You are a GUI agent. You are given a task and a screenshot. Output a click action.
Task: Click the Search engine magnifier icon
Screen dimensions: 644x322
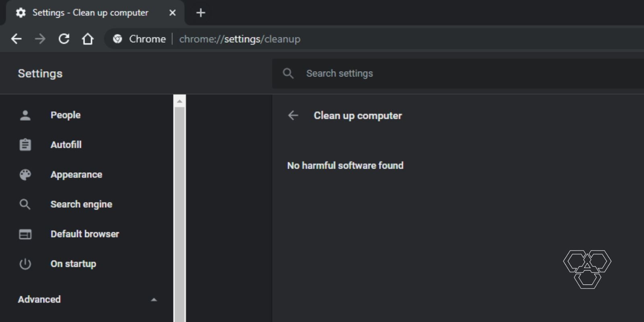(x=25, y=204)
